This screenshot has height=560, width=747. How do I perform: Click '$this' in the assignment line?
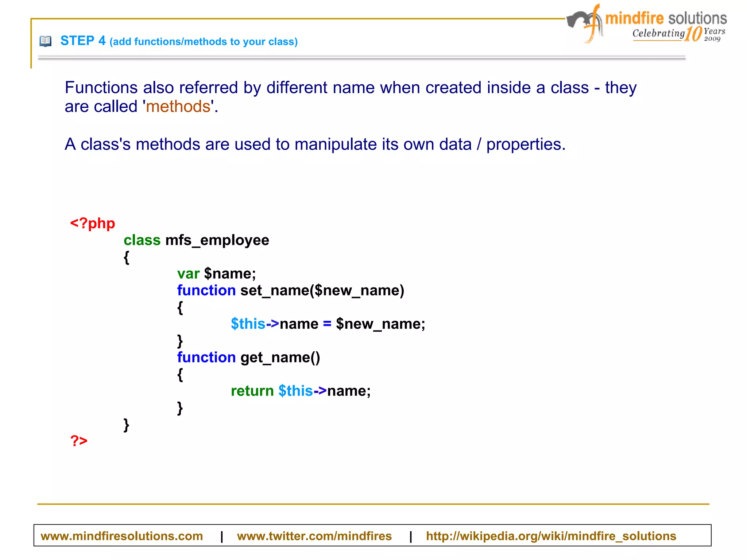tap(248, 324)
